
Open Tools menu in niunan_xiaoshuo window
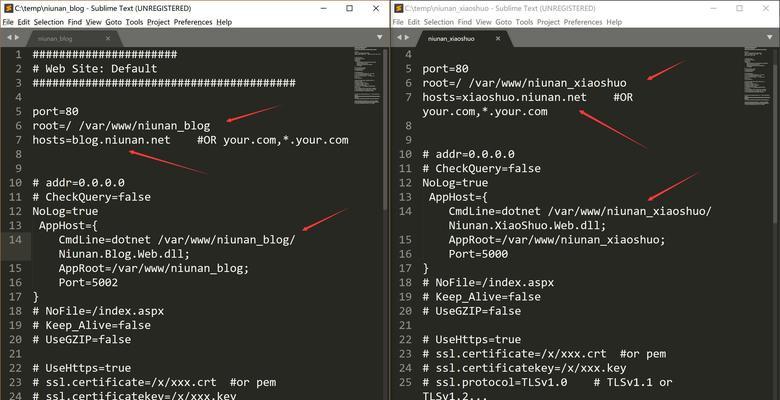tap(524, 22)
